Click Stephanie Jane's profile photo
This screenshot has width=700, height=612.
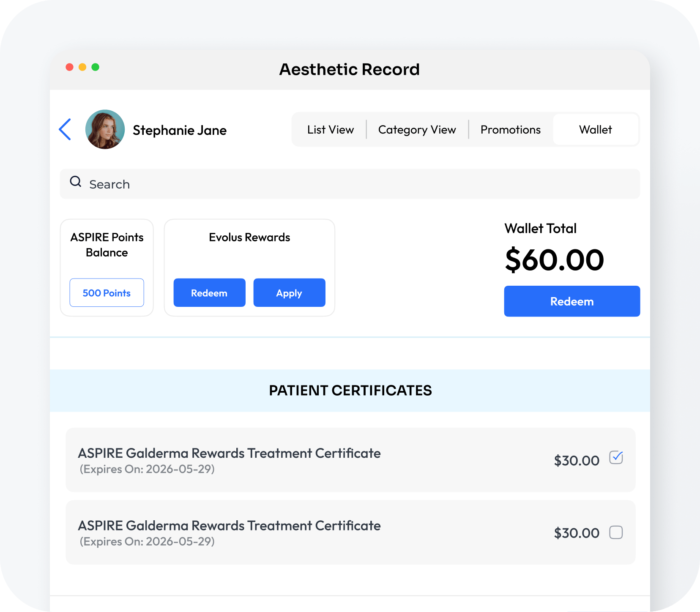(105, 129)
